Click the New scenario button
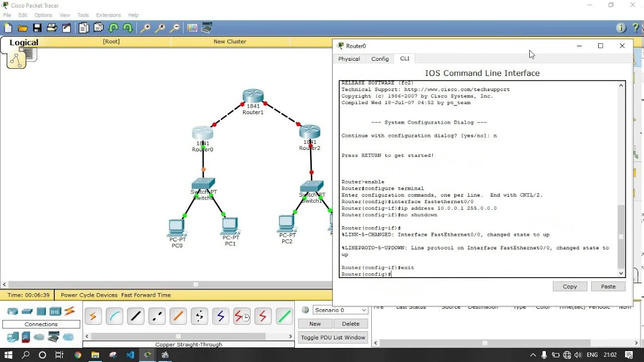 coord(315,324)
